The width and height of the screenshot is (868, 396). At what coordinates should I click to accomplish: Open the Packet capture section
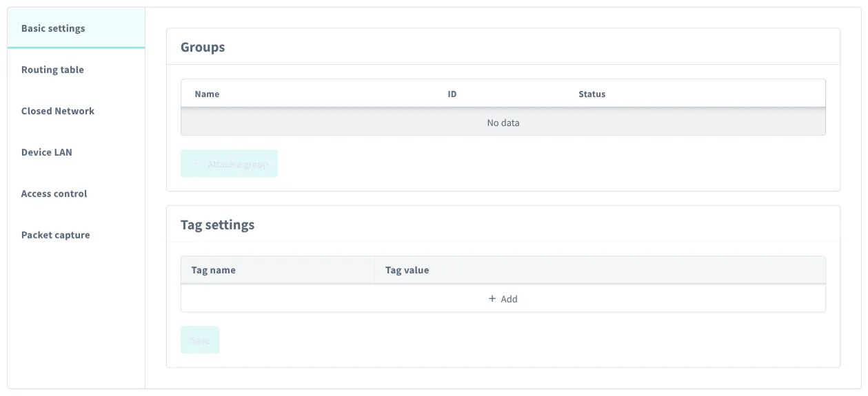click(x=76, y=235)
